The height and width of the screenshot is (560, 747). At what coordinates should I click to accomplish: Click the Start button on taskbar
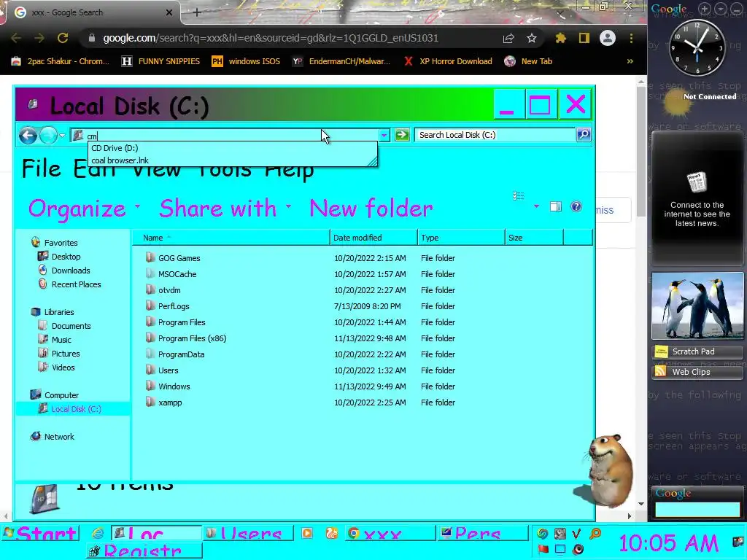click(x=40, y=533)
